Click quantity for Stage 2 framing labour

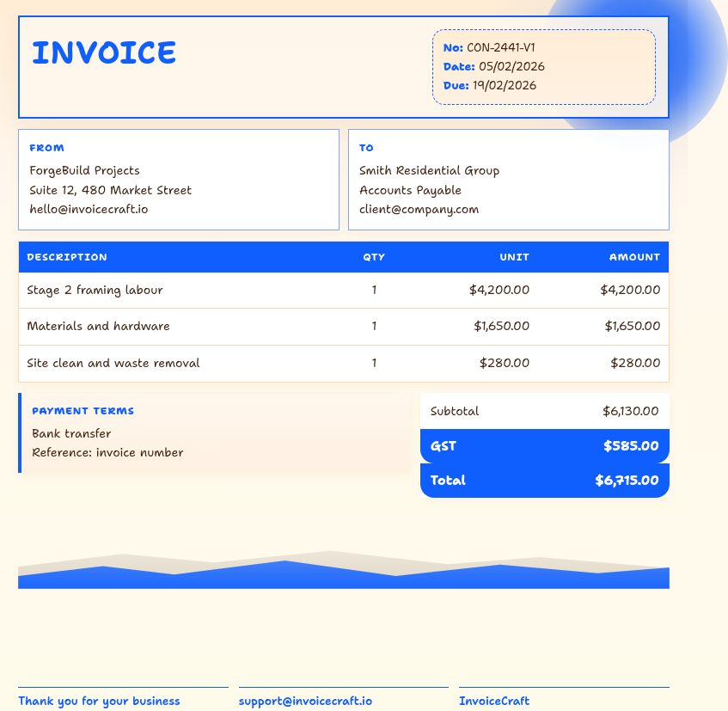pyautogui.click(x=374, y=291)
